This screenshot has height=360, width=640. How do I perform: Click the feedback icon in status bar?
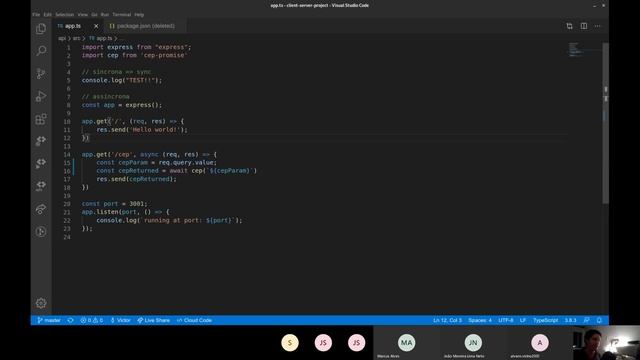(587, 320)
